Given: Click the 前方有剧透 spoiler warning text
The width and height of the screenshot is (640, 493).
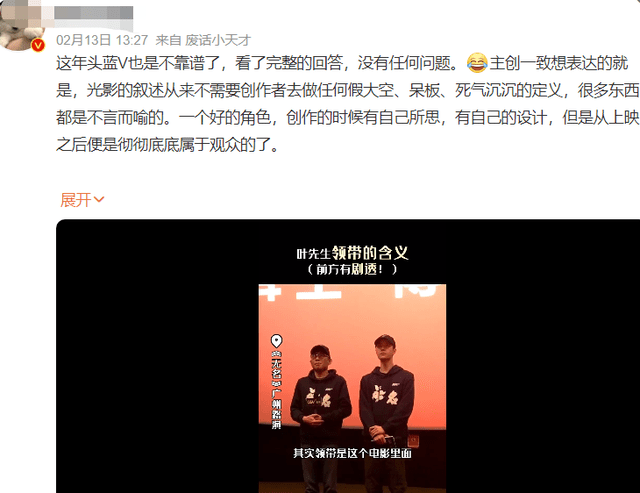Looking at the screenshot, I should pyautogui.click(x=352, y=269).
